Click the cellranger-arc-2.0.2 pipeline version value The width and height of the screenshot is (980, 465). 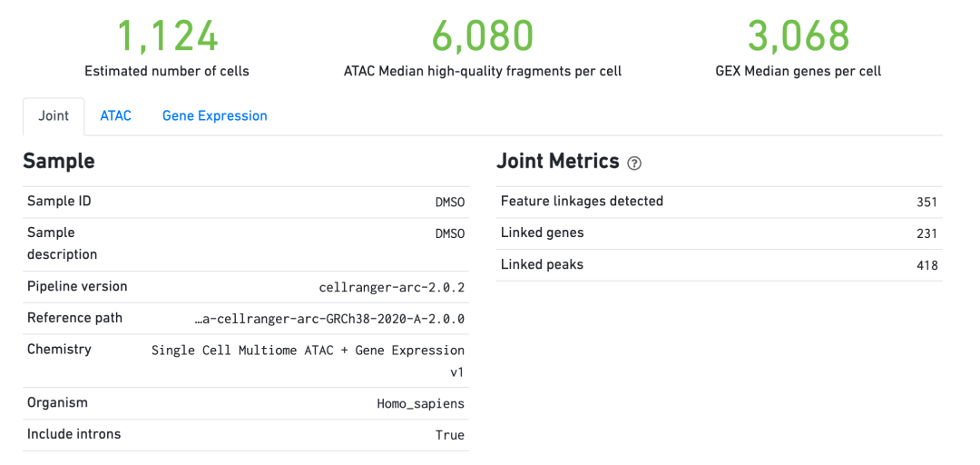point(391,288)
